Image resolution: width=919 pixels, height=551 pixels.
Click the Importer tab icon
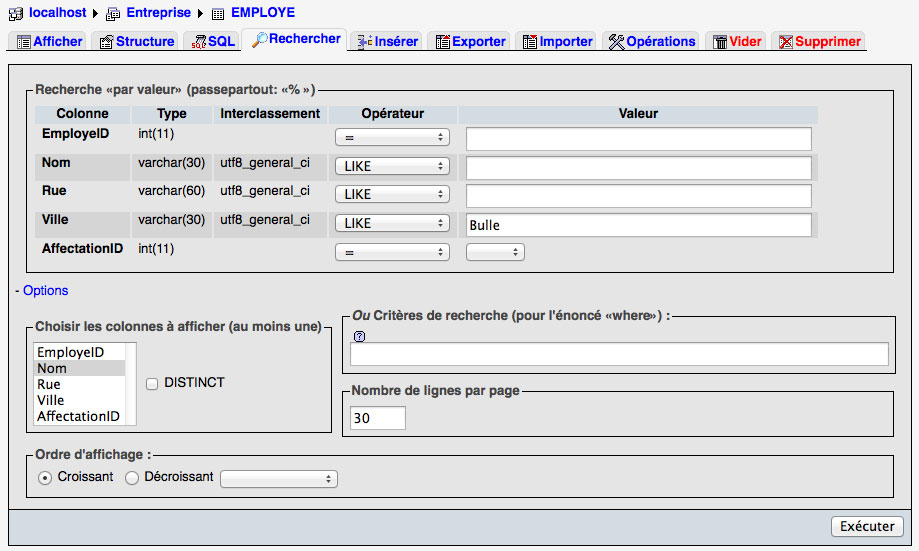pyautogui.click(x=529, y=42)
